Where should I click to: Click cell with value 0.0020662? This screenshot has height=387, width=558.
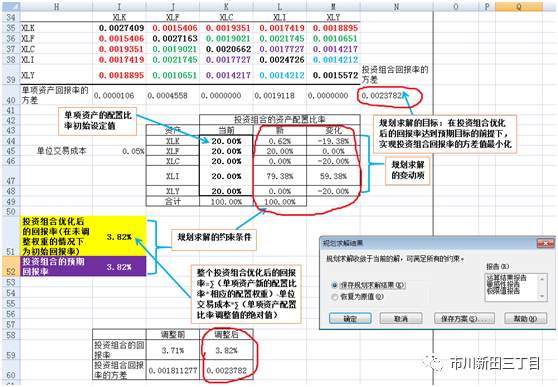pos(226,49)
